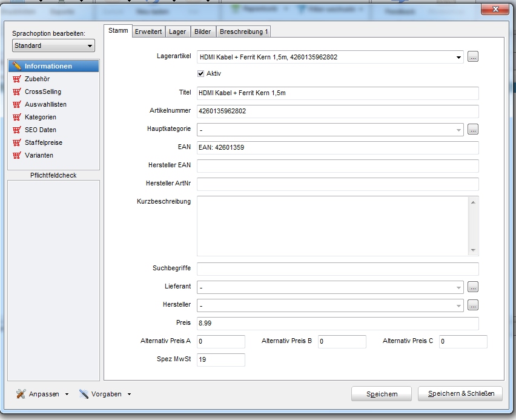Viewport: 516px width, 420px height.
Task: Click into the Titel field
Action: [337, 93]
